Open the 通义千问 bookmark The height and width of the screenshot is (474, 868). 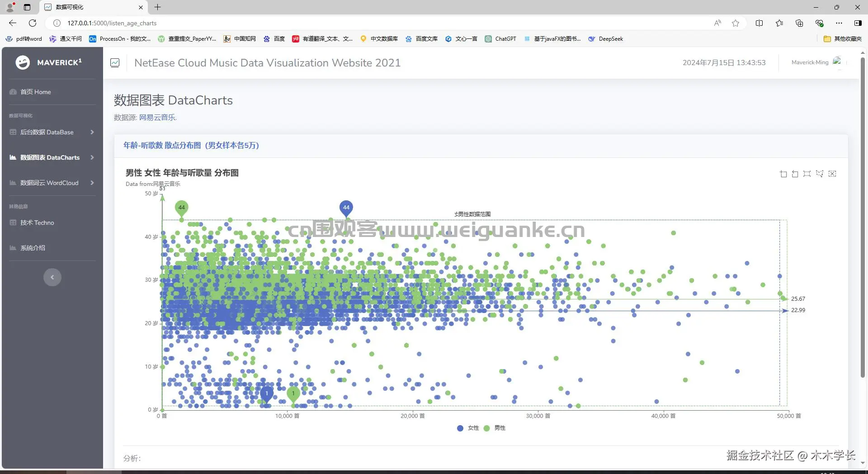tap(66, 39)
